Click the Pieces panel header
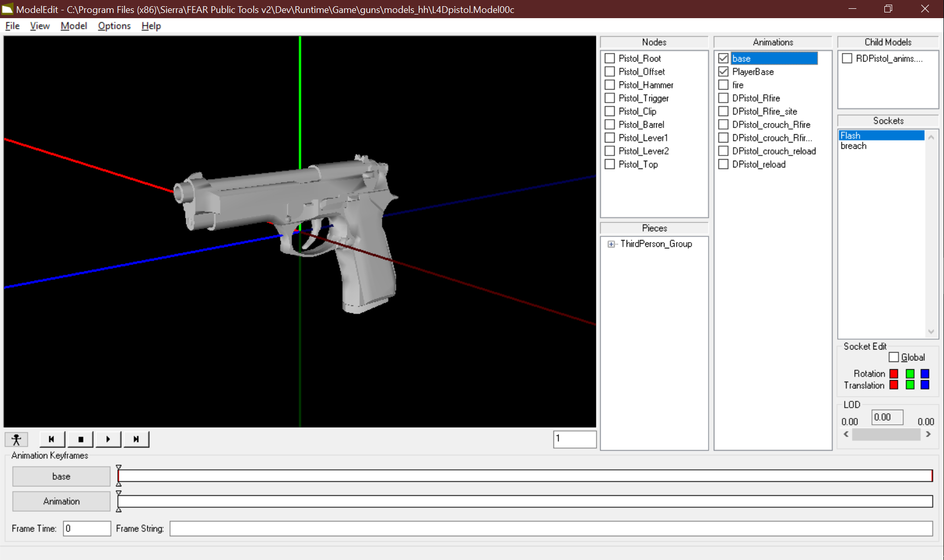 [x=654, y=228]
